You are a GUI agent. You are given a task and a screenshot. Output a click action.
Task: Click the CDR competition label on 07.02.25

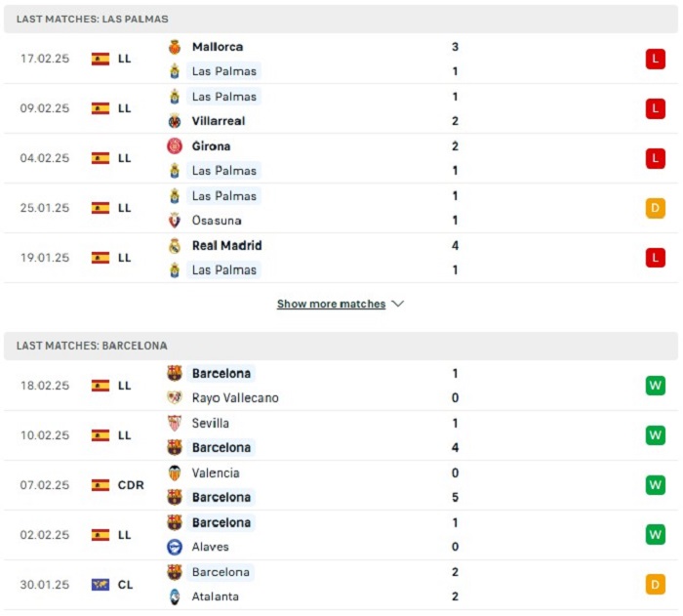131,485
